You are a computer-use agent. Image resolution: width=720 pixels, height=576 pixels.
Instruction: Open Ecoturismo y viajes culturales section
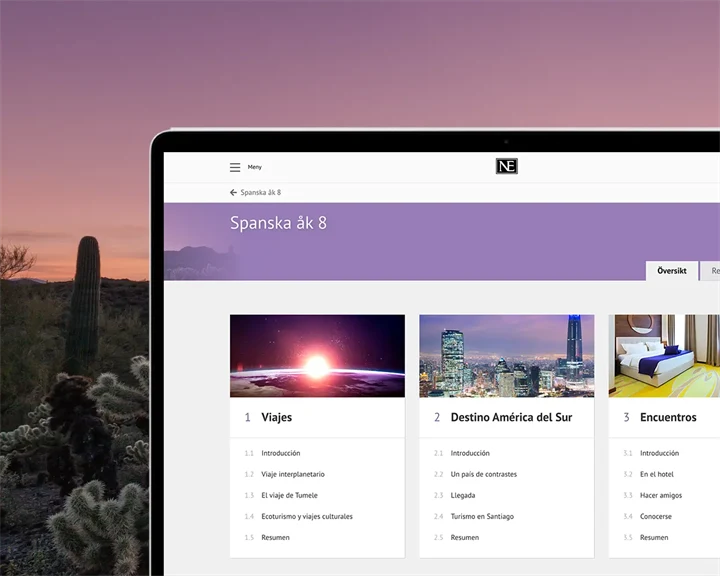[306, 516]
